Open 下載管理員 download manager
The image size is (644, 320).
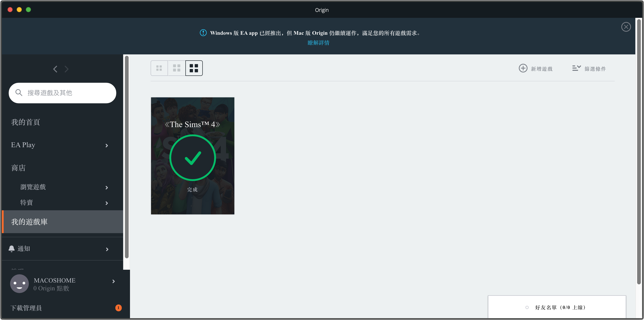tap(26, 308)
